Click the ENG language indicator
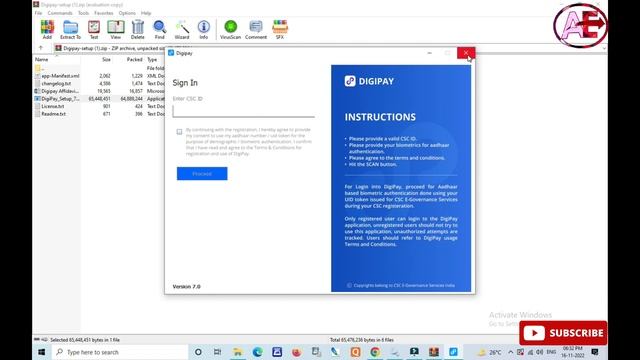Image resolution: width=640 pixels, height=360 pixels. (551, 352)
